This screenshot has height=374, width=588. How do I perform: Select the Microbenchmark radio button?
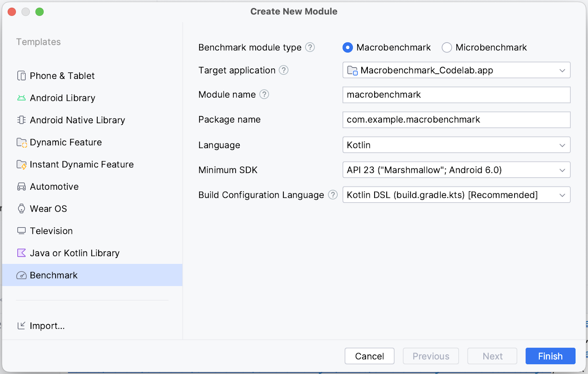click(447, 48)
